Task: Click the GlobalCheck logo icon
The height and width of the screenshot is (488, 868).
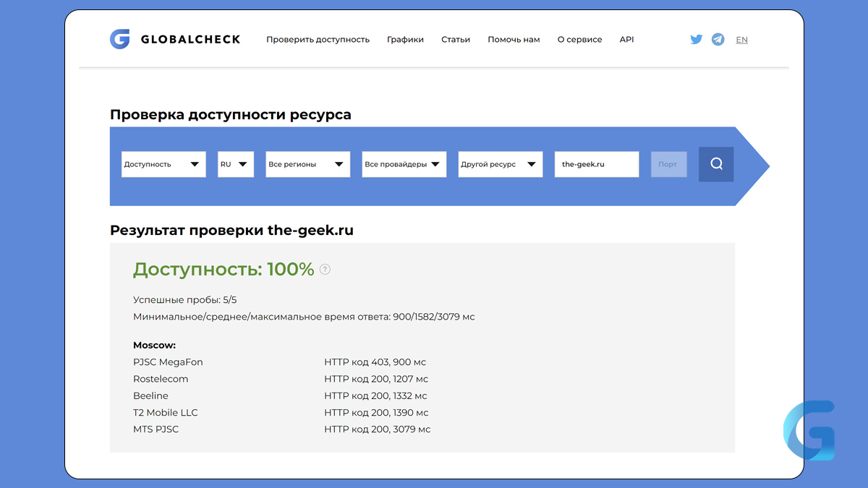Action: (x=119, y=39)
